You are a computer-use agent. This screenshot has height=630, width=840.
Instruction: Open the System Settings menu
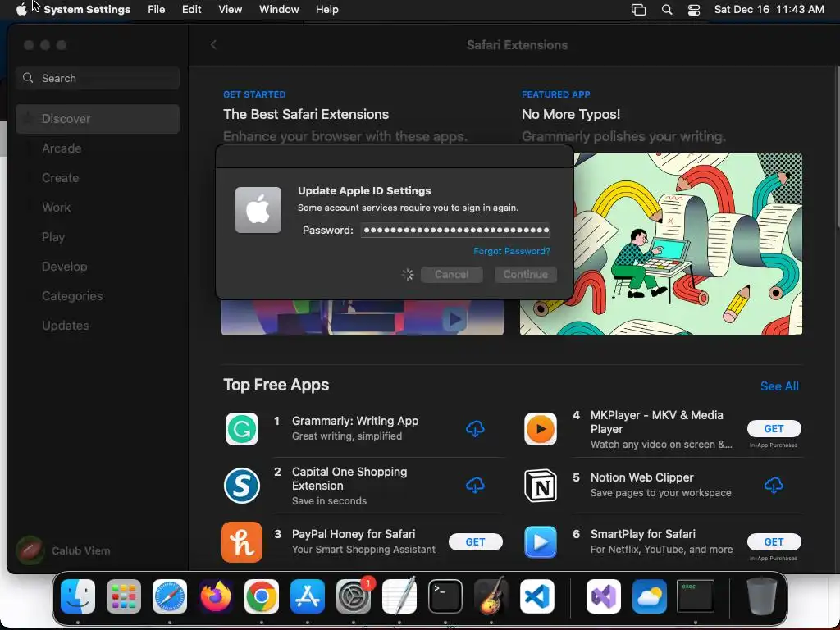pyautogui.click(x=87, y=10)
